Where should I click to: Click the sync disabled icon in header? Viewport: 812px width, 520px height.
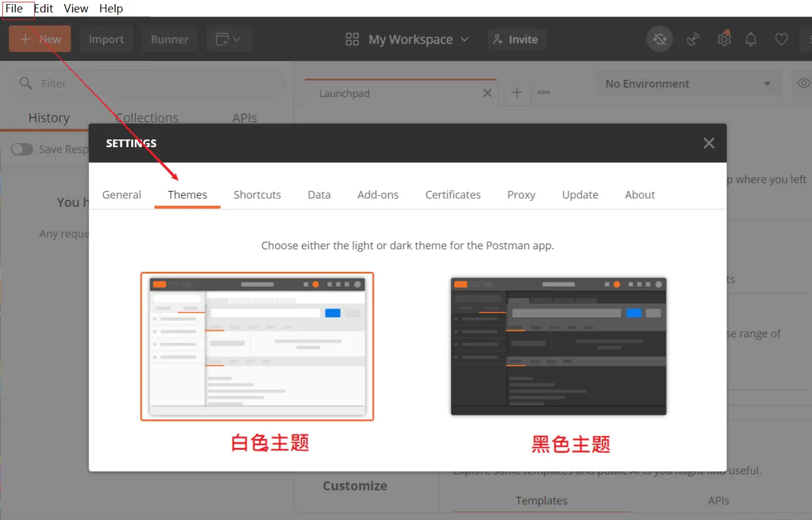click(659, 38)
